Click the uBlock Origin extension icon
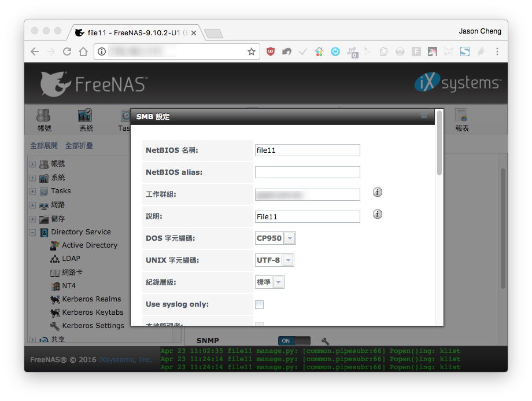Viewport: 532px width, 401px height. [271, 51]
